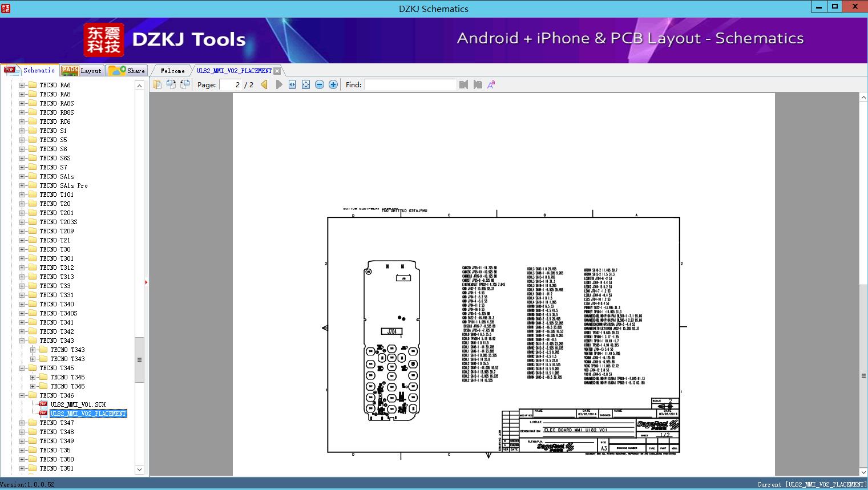Click the next page arrow
The height and width of the screenshot is (490, 868).
pyautogui.click(x=278, y=84)
